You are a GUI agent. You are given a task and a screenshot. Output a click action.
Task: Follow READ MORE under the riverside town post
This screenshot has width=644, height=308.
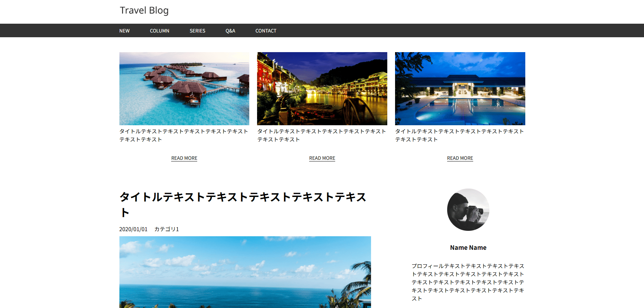(322, 158)
